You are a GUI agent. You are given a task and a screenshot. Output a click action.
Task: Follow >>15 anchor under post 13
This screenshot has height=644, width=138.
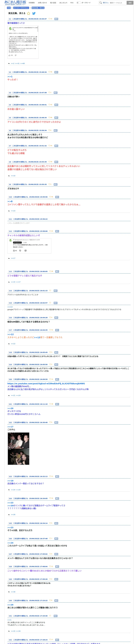[13, 282]
